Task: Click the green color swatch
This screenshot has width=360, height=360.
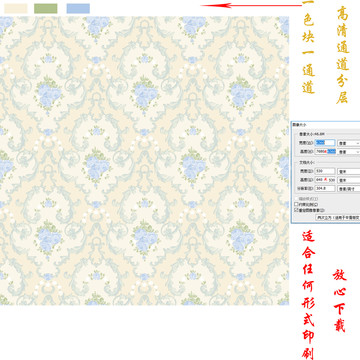Action: [x=46, y=9]
